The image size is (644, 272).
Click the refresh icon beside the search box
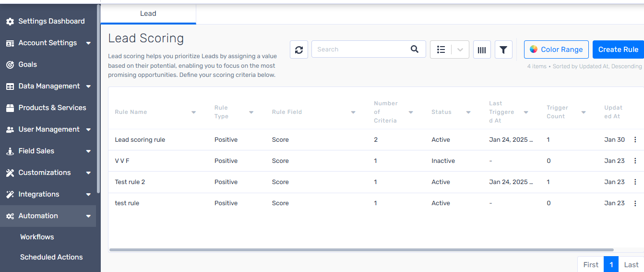point(298,49)
